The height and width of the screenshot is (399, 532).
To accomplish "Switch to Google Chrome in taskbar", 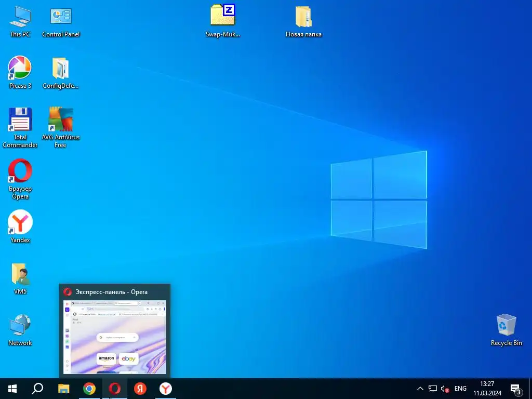I will click(x=89, y=389).
